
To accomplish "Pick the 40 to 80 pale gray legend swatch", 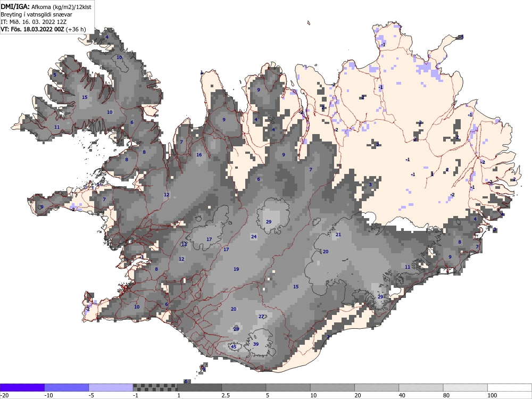I will pos(421,387).
